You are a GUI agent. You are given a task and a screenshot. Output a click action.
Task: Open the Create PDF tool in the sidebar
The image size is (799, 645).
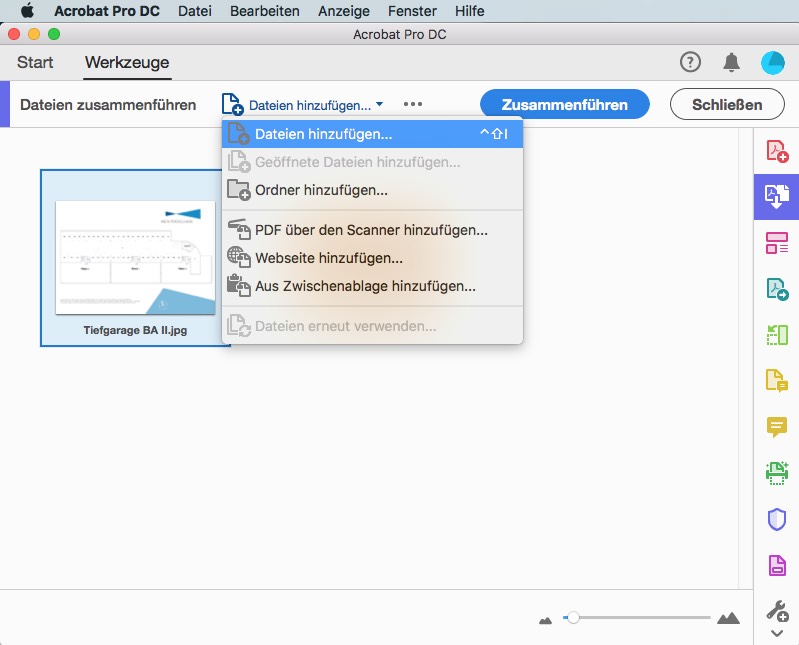(x=777, y=151)
